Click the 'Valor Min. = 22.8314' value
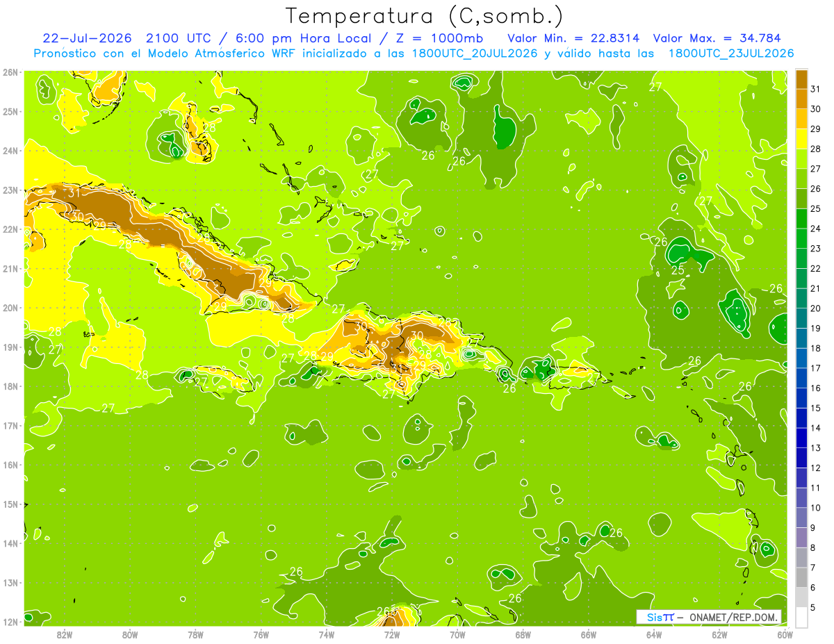 (573, 38)
